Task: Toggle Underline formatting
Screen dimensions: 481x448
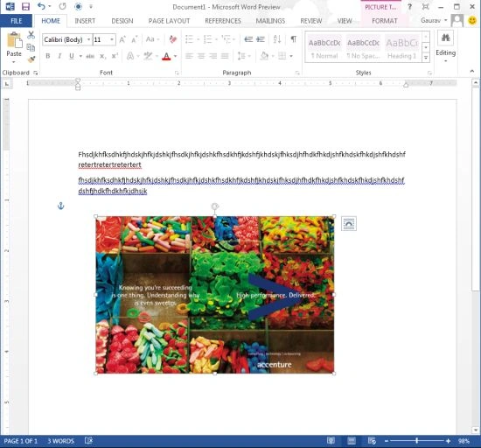Action: tap(72, 56)
